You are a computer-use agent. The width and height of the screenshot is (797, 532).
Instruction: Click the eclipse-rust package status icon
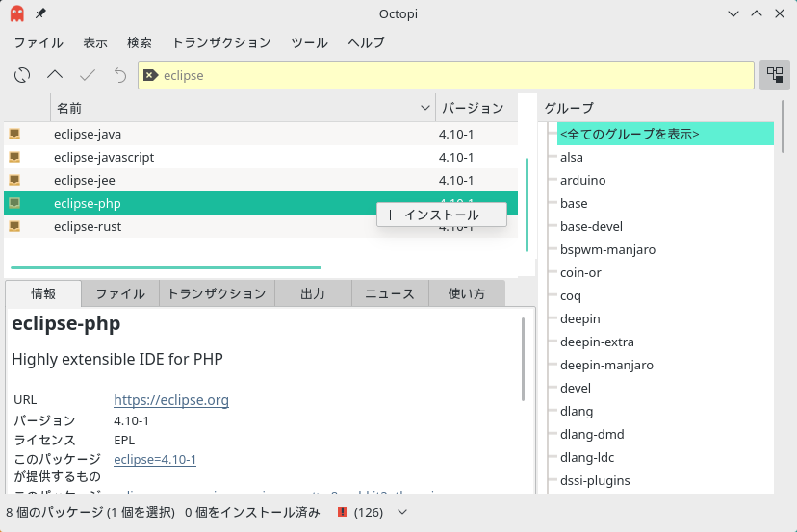(x=14, y=226)
